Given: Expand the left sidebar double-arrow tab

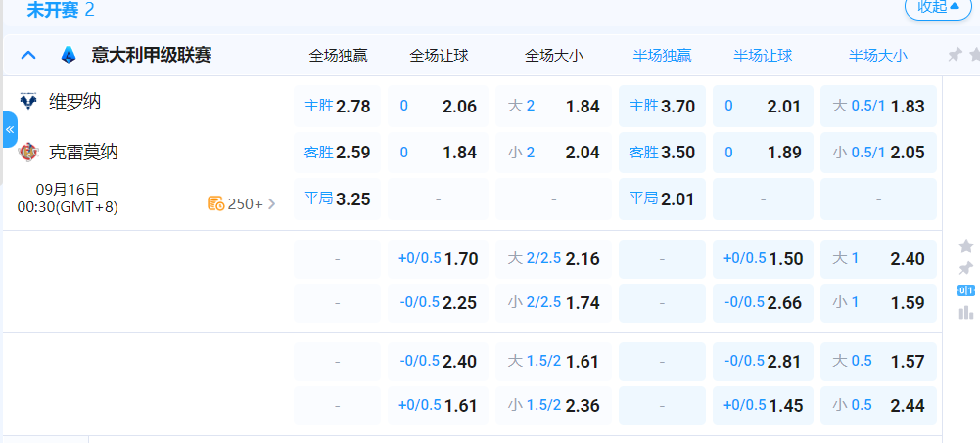Looking at the screenshot, I should (x=10, y=130).
